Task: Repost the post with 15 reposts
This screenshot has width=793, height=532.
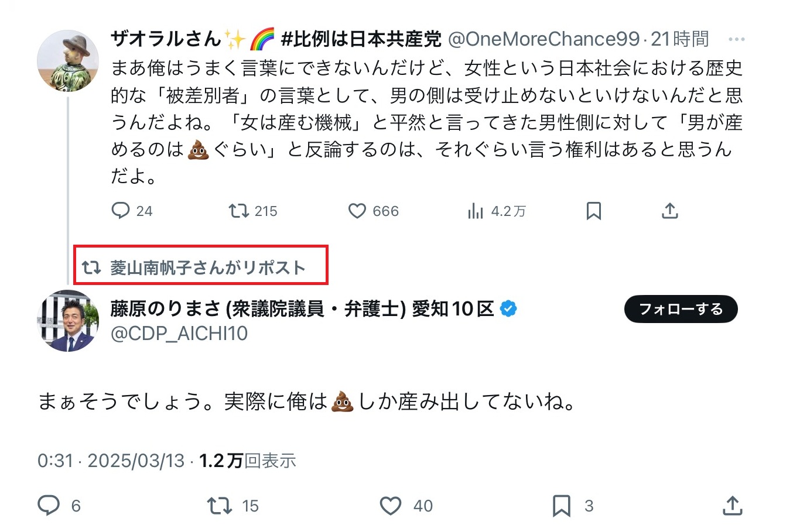Action: [x=220, y=506]
